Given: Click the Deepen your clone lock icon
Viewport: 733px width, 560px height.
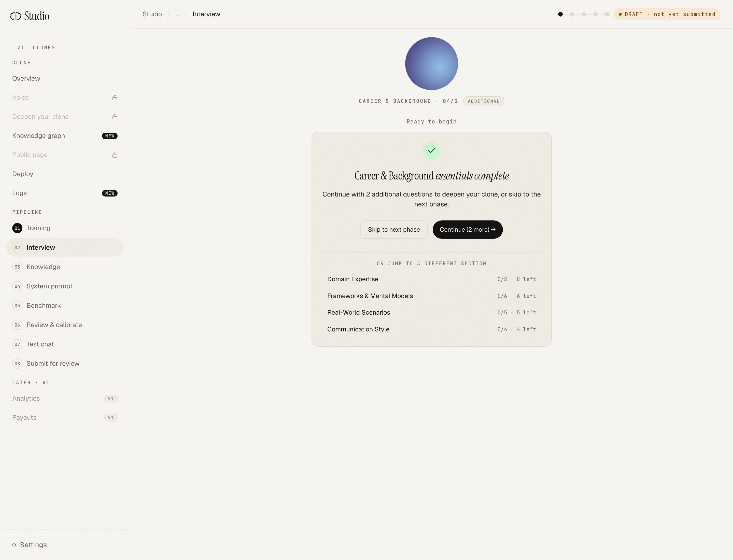Looking at the screenshot, I should pyautogui.click(x=115, y=117).
